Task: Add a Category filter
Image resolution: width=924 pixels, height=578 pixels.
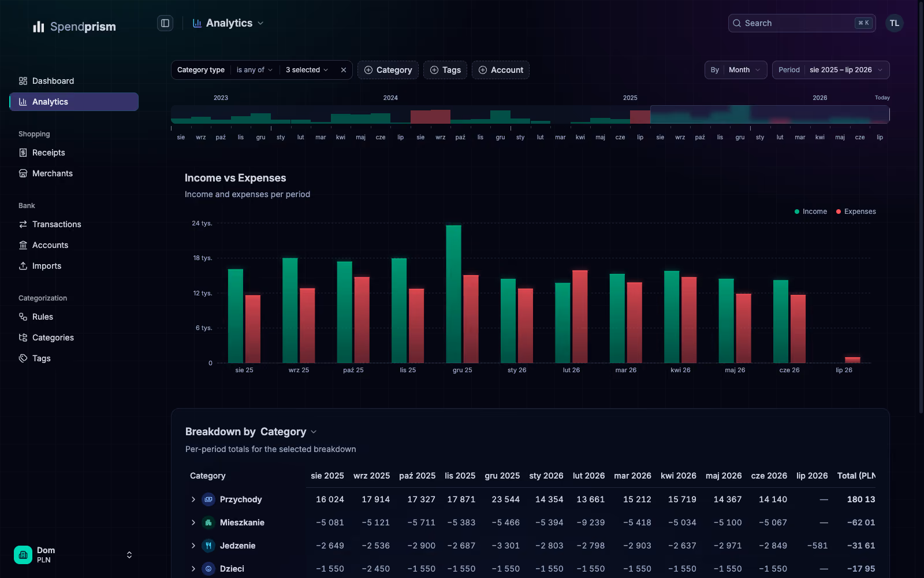Action: [x=388, y=70]
